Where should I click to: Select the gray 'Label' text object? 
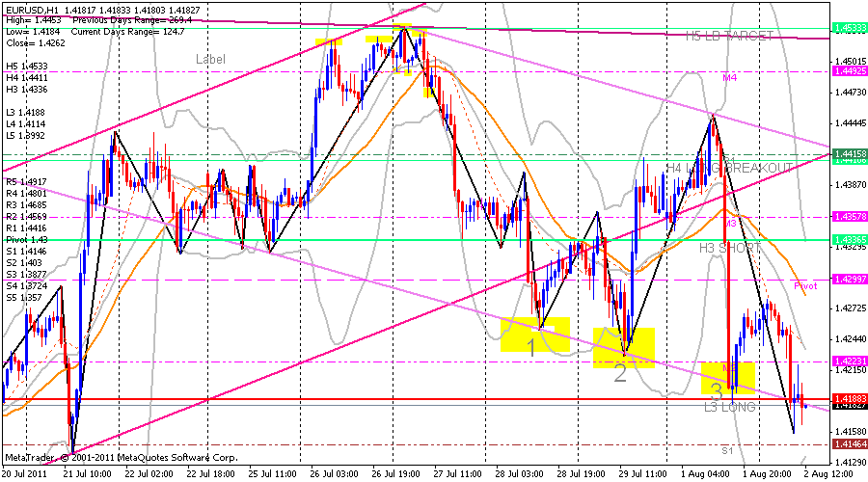point(210,59)
